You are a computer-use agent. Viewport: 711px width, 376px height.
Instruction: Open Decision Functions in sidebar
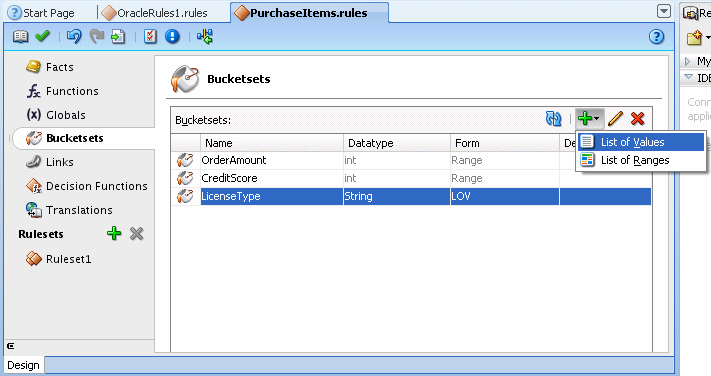coord(87,186)
